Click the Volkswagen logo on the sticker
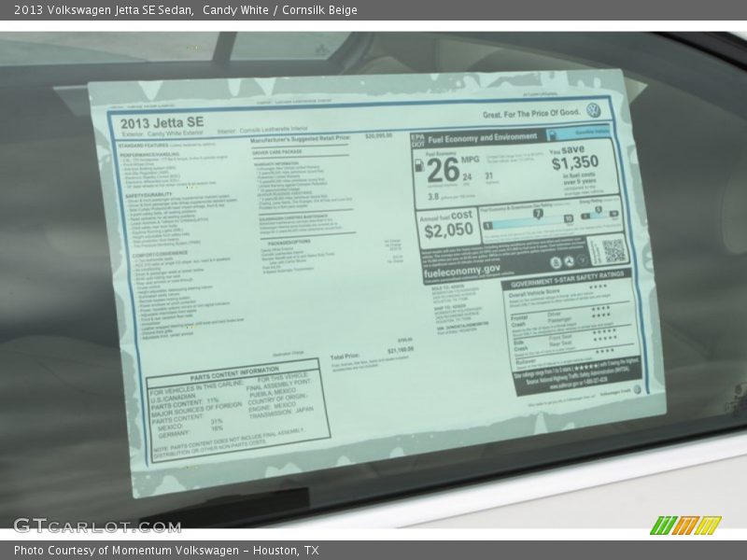Image resolution: width=747 pixels, height=560 pixels. (x=594, y=110)
